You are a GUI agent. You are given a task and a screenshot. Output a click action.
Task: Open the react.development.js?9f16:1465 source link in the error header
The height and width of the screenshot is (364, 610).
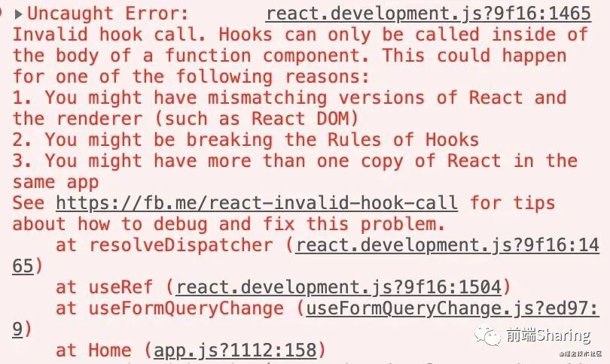tap(429, 14)
